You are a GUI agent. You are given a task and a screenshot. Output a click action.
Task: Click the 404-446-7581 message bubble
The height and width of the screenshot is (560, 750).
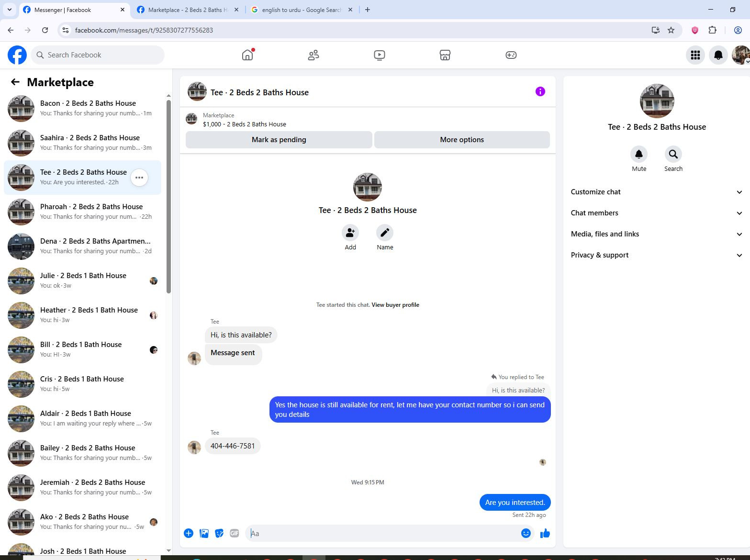click(x=233, y=446)
